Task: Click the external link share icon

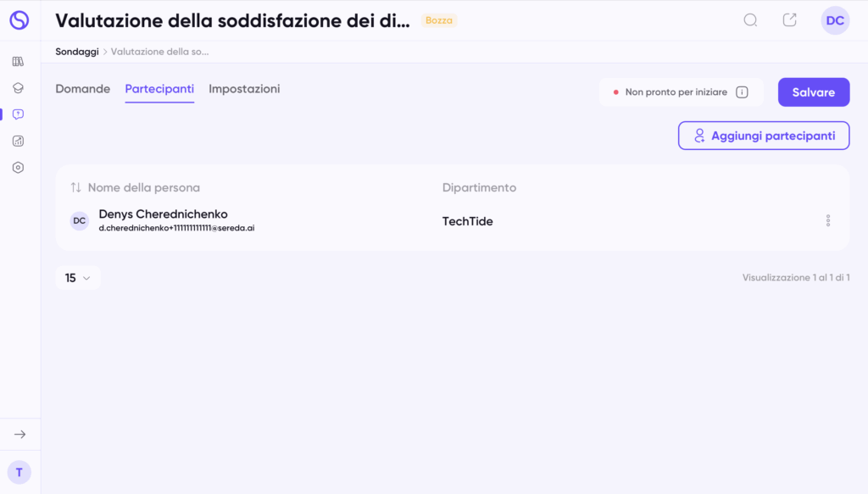Action: (x=789, y=20)
